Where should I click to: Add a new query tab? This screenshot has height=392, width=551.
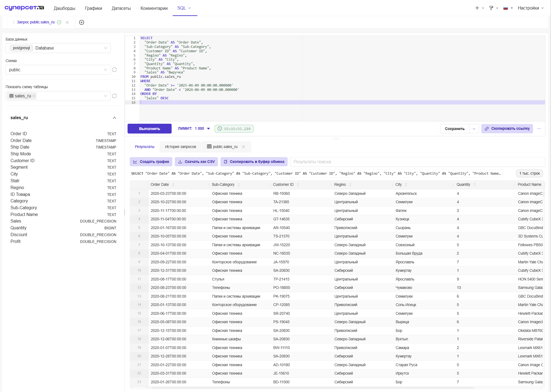pyautogui.click(x=82, y=22)
